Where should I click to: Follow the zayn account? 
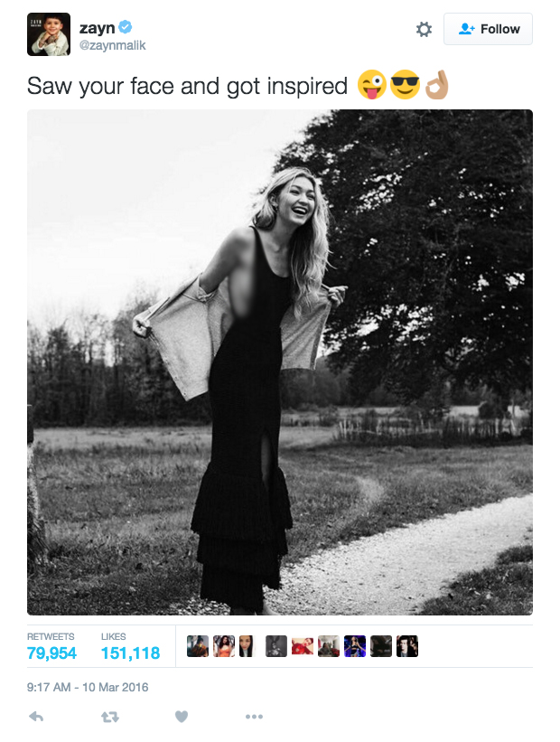(x=488, y=29)
